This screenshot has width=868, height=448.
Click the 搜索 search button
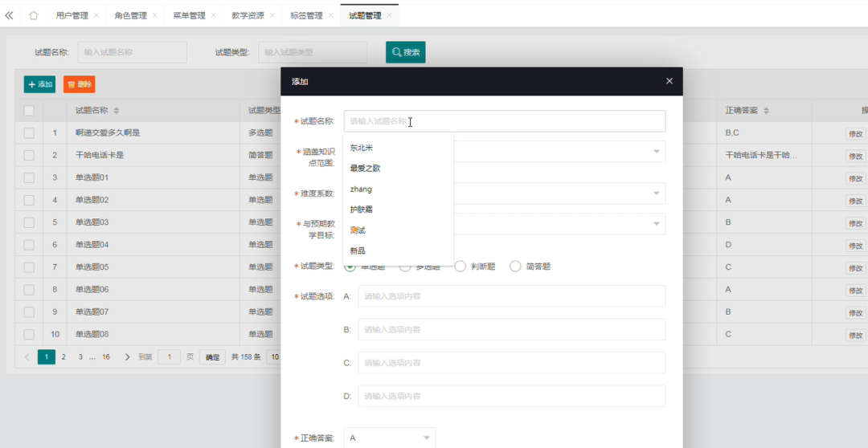coord(406,52)
